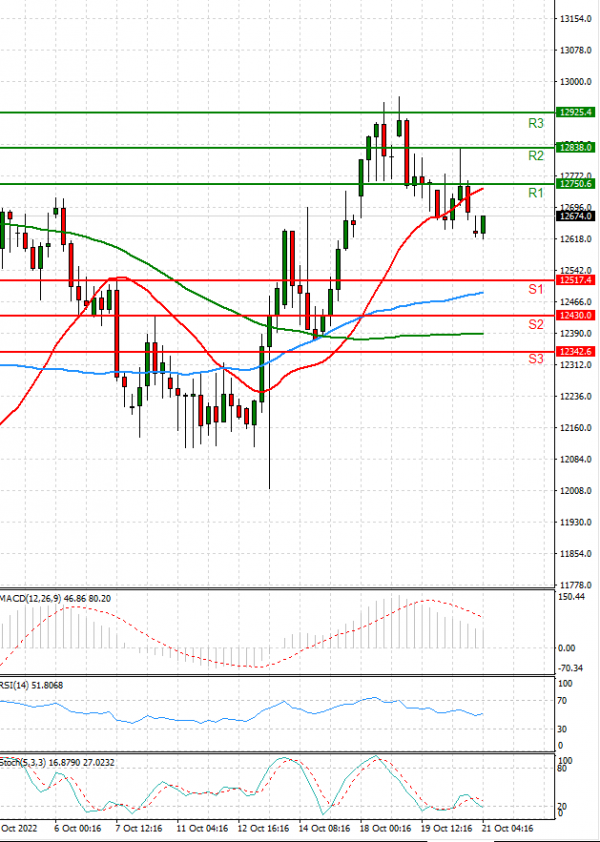Viewport: 600px width, 842px height.
Task: Click the 13000.0 price axis value
Action: click(x=576, y=82)
